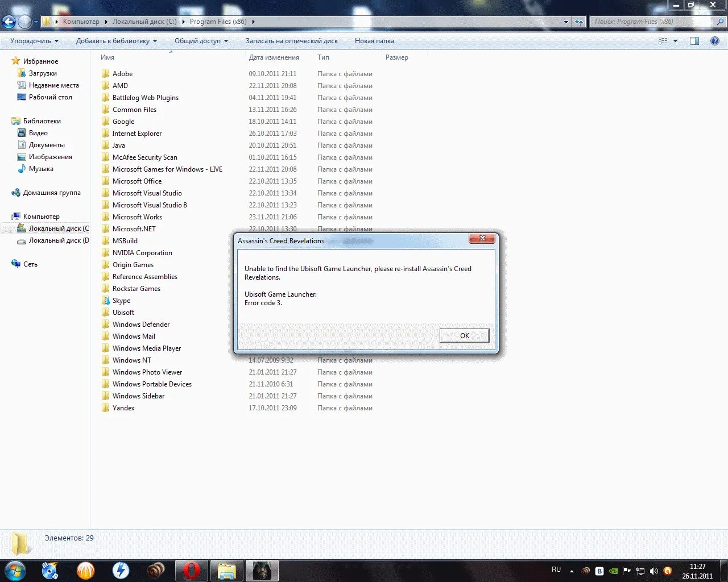The height and width of the screenshot is (582, 728).
Task: Show hidden tray icons arrow
Action: click(x=572, y=571)
